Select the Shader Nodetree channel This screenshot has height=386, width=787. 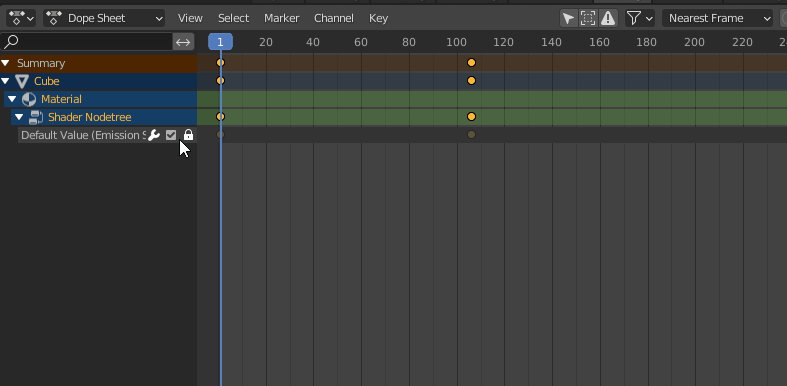click(104, 117)
